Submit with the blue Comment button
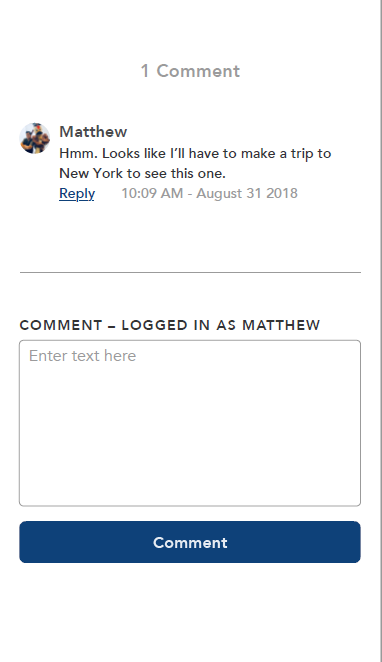The height and width of the screenshot is (662, 382). (x=190, y=542)
